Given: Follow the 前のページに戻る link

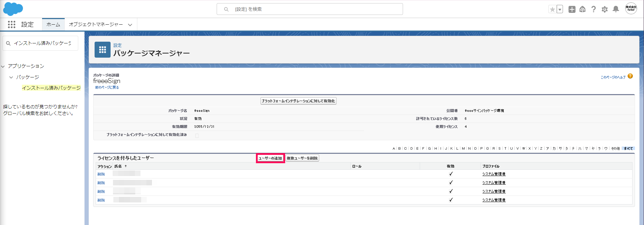Looking at the screenshot, I should (107, 87).
